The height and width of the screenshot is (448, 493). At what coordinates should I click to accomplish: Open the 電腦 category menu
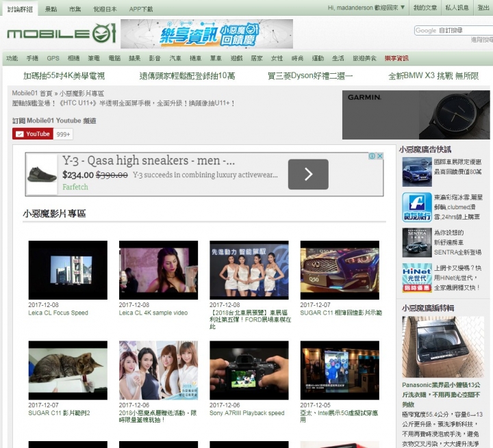tap(114, 58)
